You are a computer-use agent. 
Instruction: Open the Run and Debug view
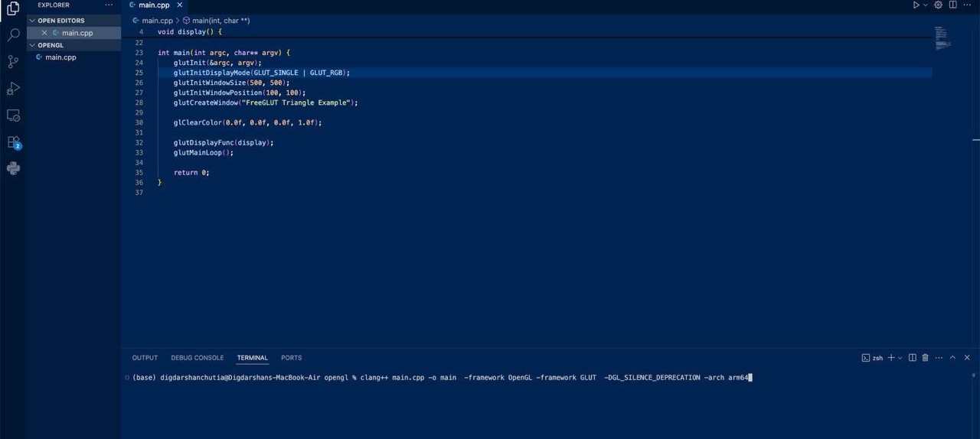coord(13,89)
